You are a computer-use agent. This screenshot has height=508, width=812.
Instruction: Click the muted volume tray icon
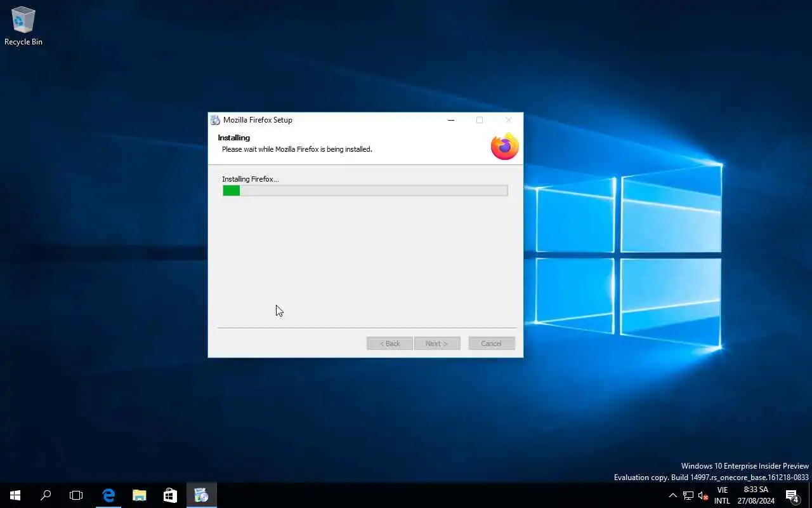coord(703,495)
